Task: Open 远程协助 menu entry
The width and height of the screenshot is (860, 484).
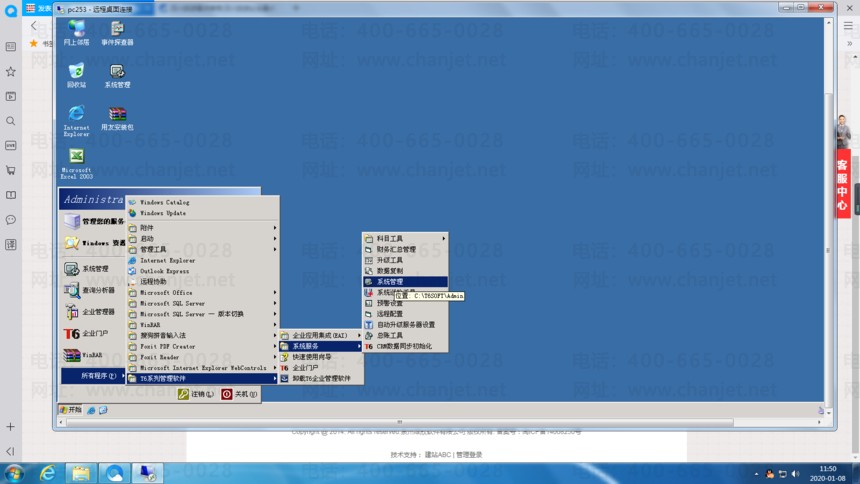Action: 202,282
